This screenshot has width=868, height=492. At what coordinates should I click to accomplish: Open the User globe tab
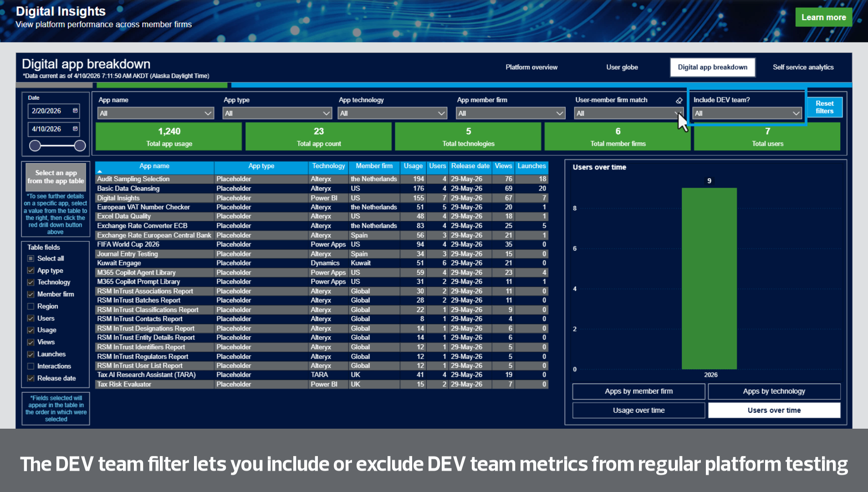(x=622, y=67)
